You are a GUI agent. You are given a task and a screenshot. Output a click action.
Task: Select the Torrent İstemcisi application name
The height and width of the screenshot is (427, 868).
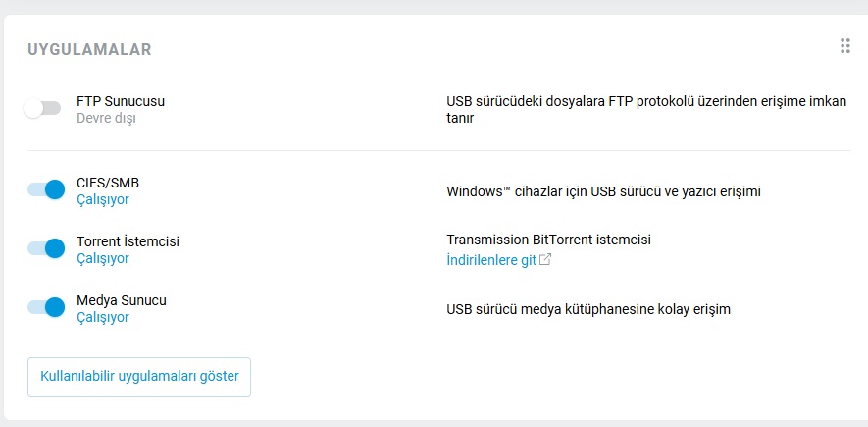tap(128, 241)
